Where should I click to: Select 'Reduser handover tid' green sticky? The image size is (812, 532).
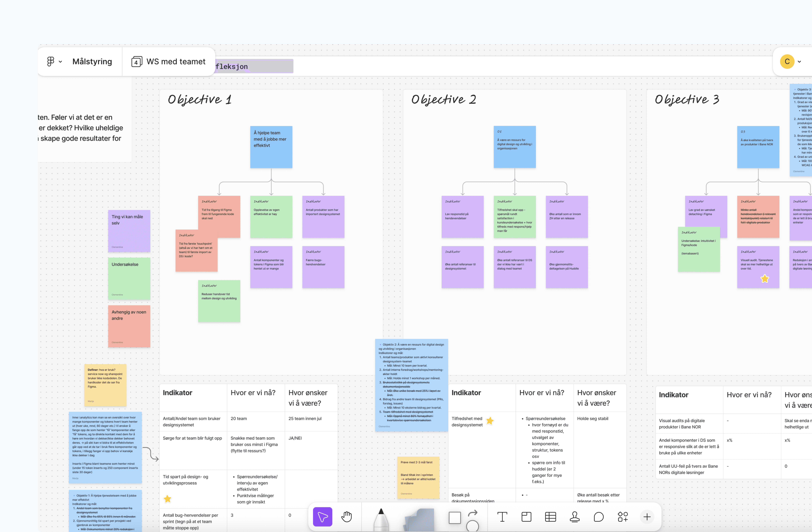pyautogui.click(x=219, y=301)
